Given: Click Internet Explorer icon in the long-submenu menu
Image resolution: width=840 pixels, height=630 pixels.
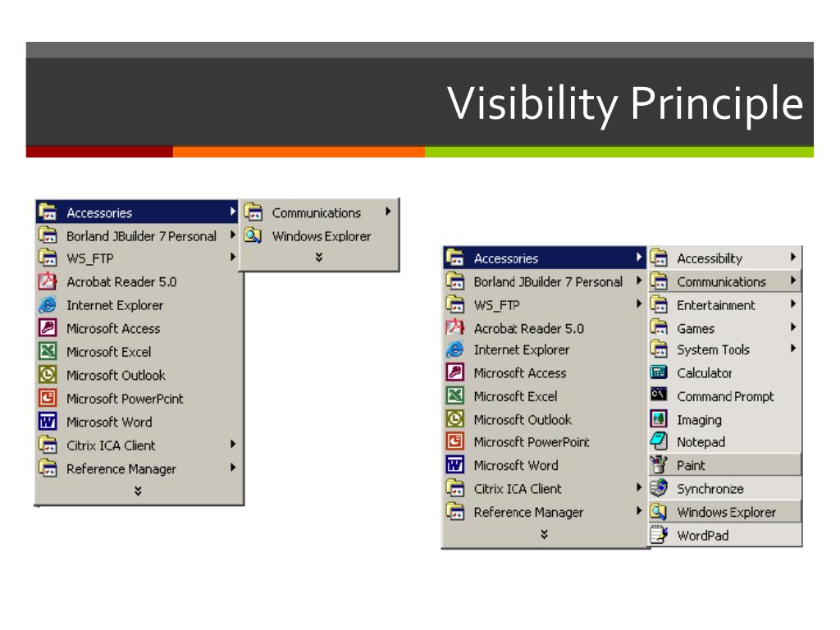Looking at the screenshot, I should 454,349.
